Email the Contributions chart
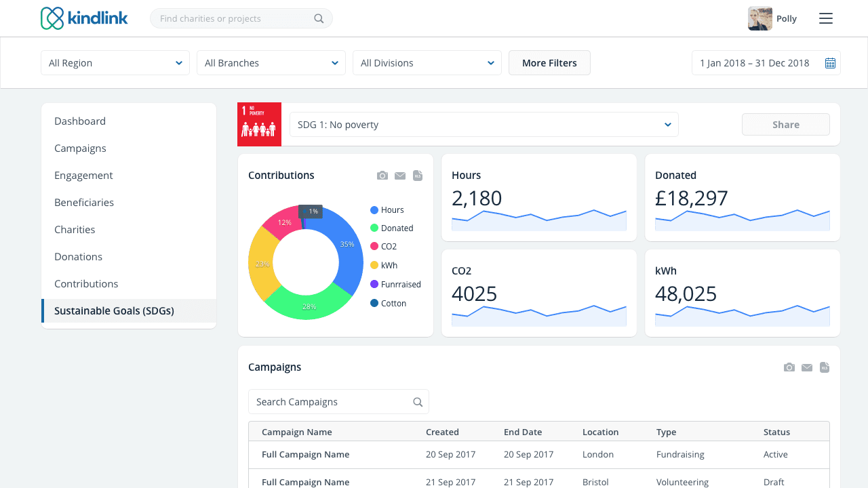868x488 pixels. 400,176
